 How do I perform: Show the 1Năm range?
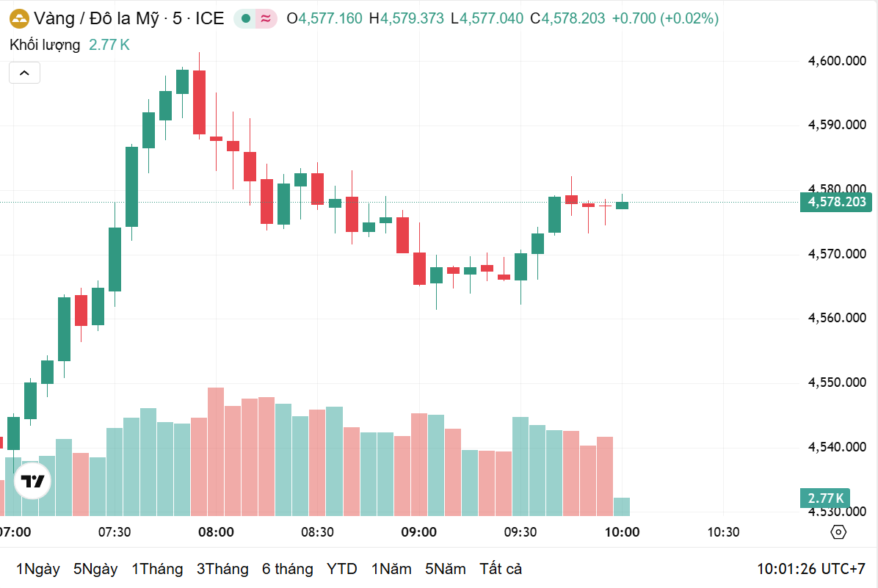click(391, 569)
